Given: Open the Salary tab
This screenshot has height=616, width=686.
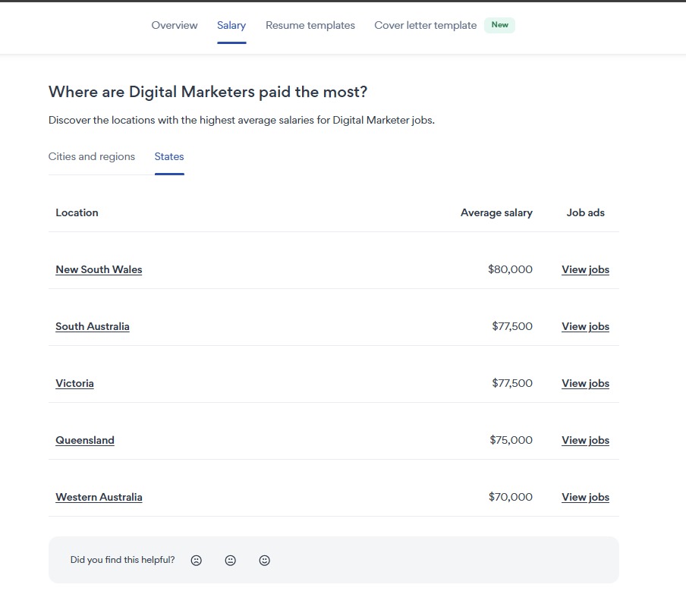Looking at the screenshot, I should point(231,25).
